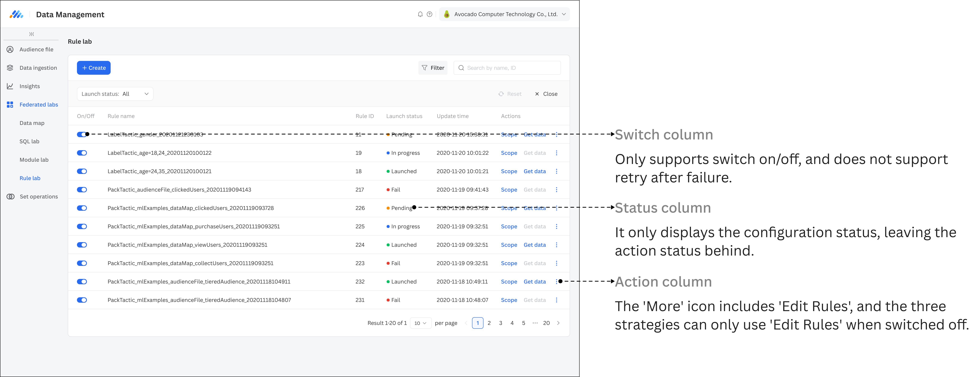Screen dimensions: 980x377
Task: Select Module lab submenu item
Action: click(x=34, y=160)
